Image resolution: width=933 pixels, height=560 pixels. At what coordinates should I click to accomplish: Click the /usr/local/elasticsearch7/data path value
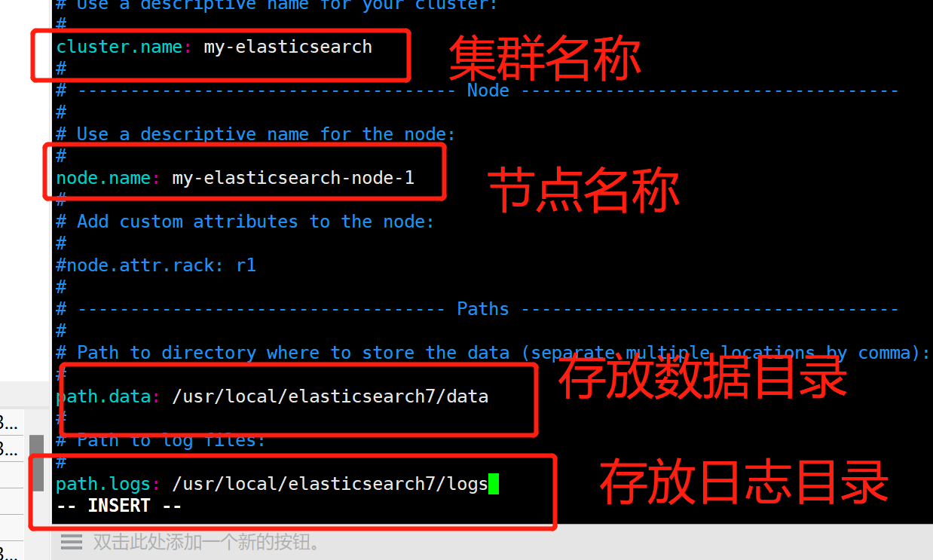point(330,396)
